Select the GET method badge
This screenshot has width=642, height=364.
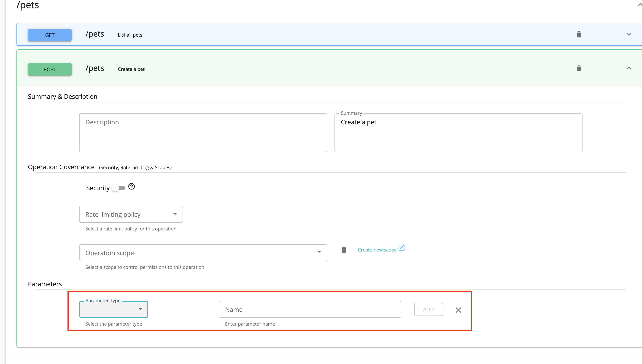(x=49, y=35)
